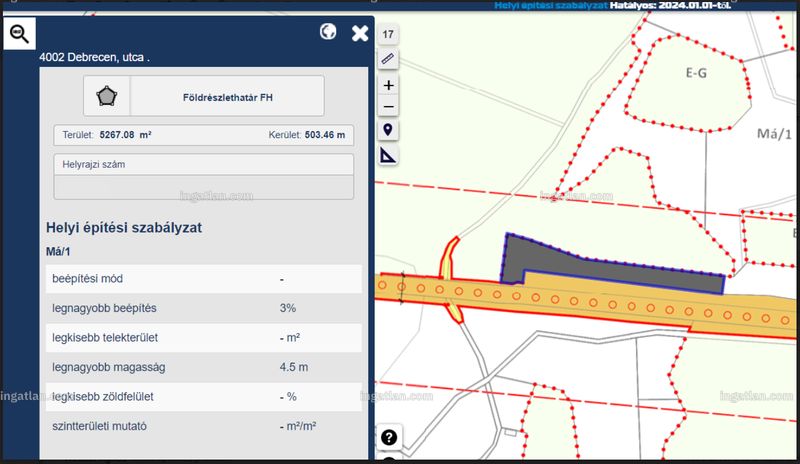Select the location pin marker tool
Image resolution: width=800 pixels, height=464 pixels.
pos(388,130)
